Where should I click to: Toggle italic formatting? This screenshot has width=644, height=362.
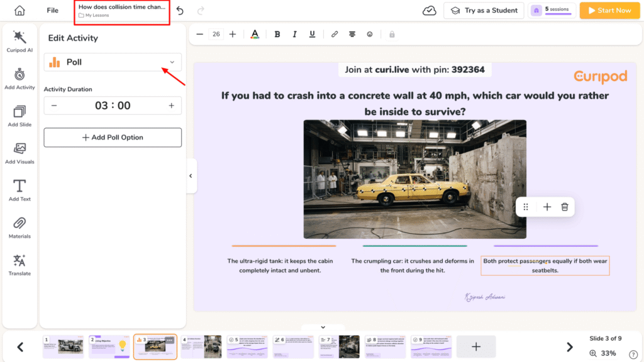(294, 34)
